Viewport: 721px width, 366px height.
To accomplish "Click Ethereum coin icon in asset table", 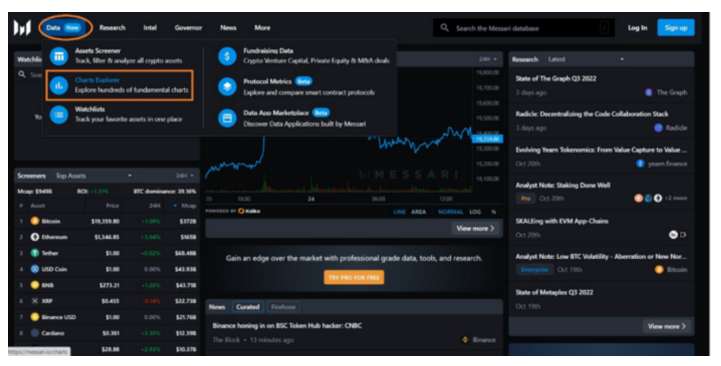I will [34, 237].
